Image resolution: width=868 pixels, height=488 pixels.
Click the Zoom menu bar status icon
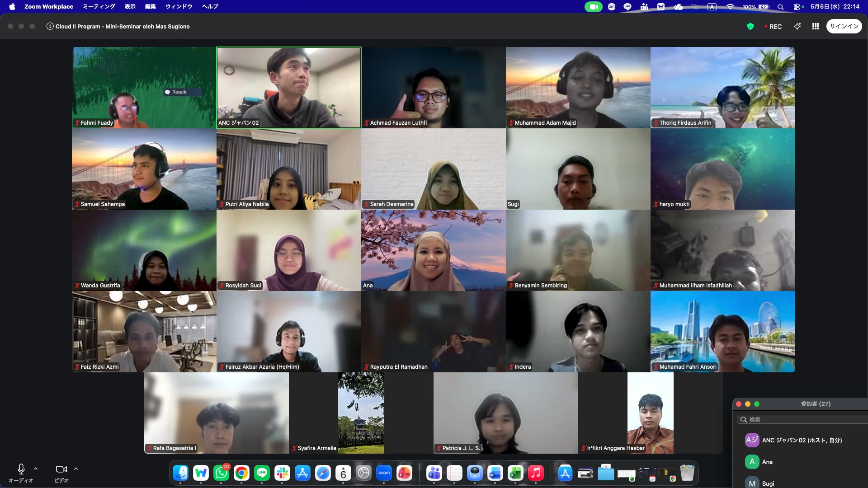pos(612,7)
